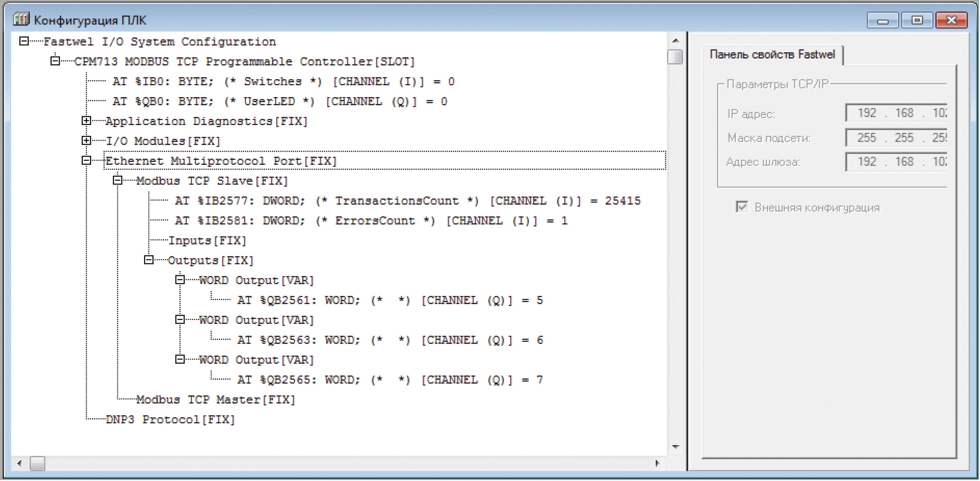Collapse WORD Output node containing %QB2561

coord(180,280)
